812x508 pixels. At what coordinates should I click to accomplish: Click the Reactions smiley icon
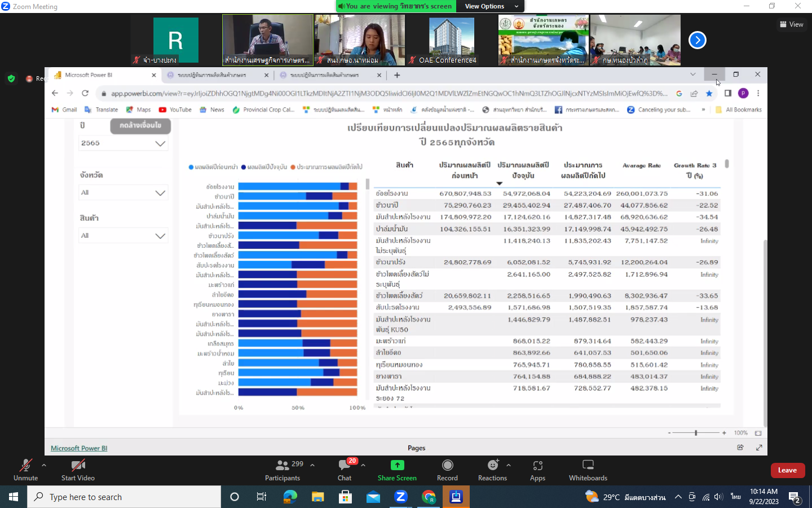click(x=493, y=465)
